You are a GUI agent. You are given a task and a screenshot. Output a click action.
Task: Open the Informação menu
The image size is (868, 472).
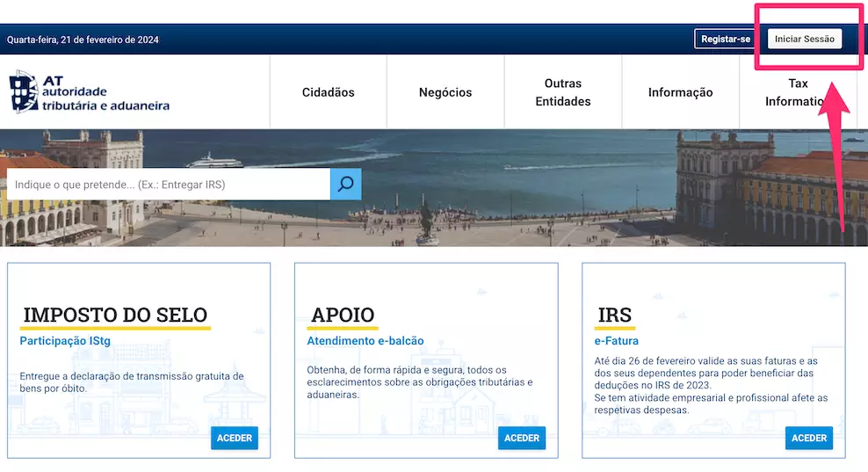click(x=680, y=92)
